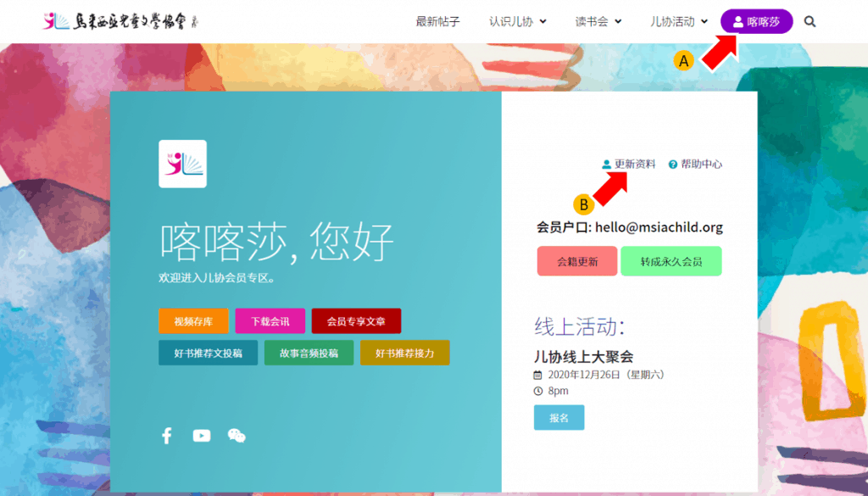Click 更新资料 to update profile
Viewport: 868px width, 496px height.
pyautogui.click(x=628, y=164)
